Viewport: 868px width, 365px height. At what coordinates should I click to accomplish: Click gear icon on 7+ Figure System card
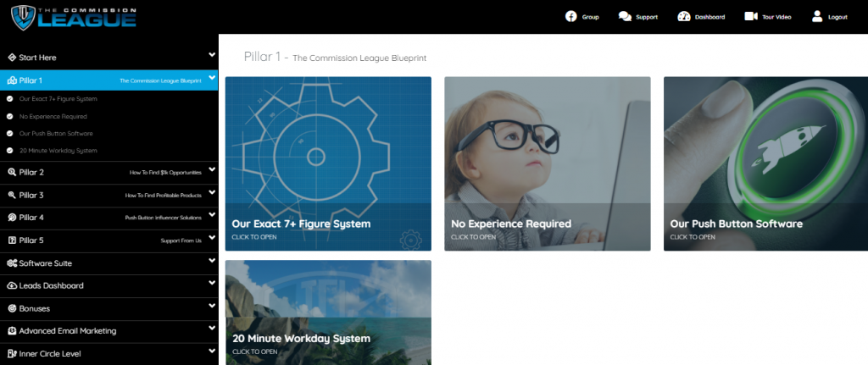click(411, 240)
